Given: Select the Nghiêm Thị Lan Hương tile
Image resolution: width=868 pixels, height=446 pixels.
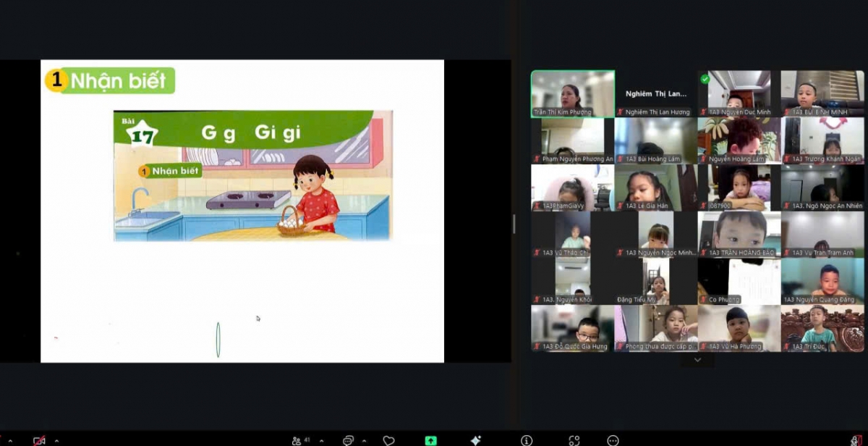Looking at the screenshot, I should click(656, 94).
